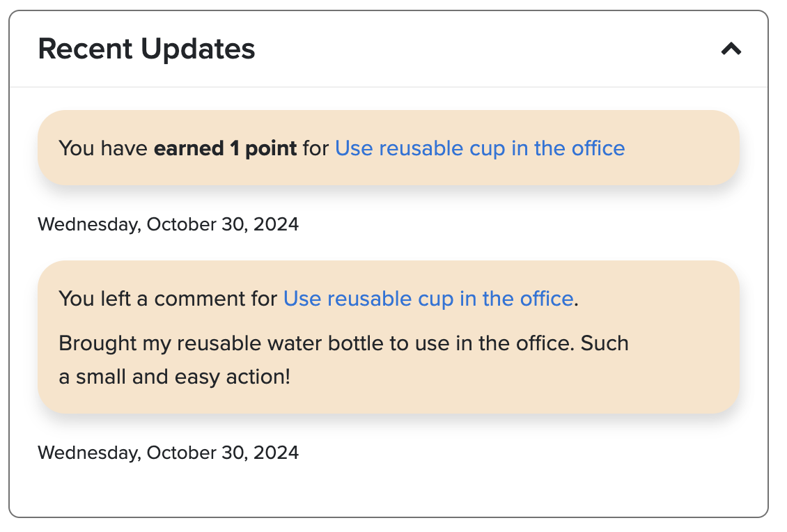Open reusable cup link in earned point update

(x=480, y=148)
